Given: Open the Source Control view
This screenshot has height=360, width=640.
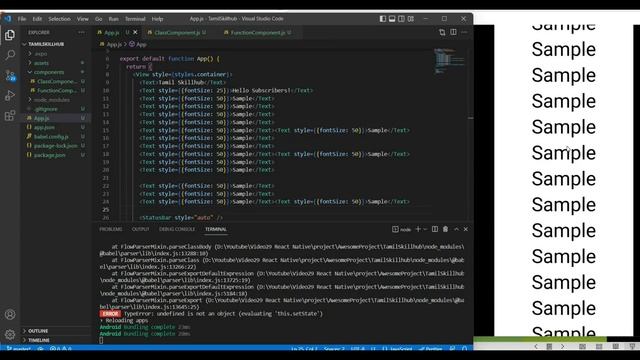Looking at the screenshot, I should tap(10, 75).
